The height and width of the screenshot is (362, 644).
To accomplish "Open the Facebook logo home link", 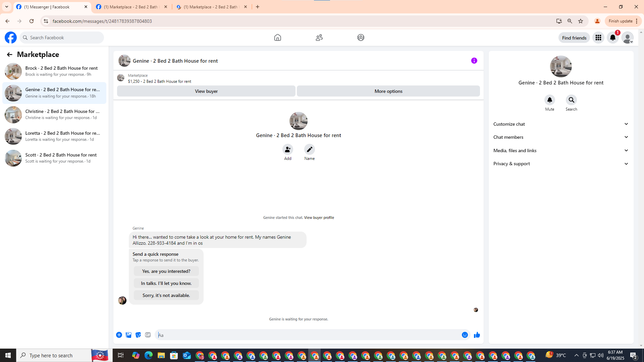I will point(11,38).
